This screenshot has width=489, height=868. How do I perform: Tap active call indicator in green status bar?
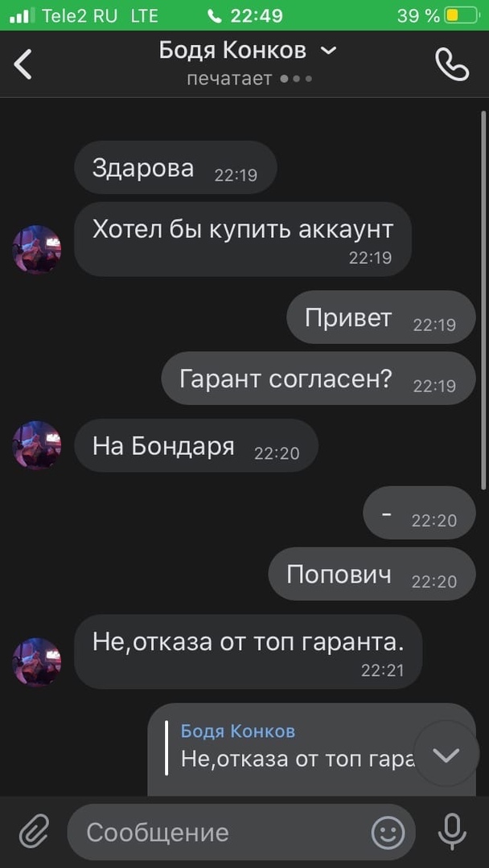(244, 15)
